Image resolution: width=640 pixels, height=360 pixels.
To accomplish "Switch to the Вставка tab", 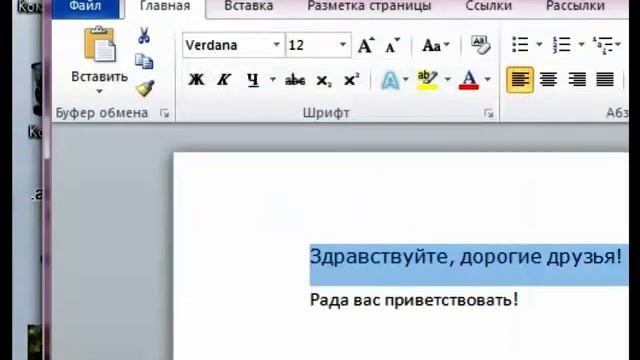I will coord(249,7).
